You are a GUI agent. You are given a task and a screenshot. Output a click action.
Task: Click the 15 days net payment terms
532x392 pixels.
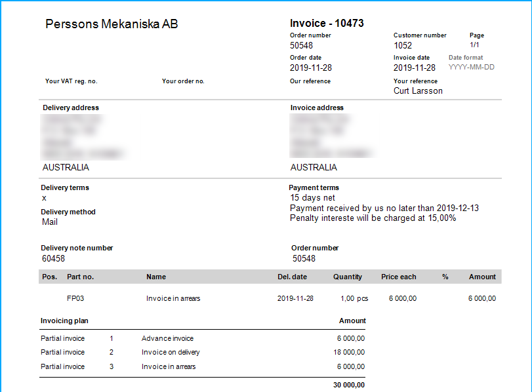point(312,197)
